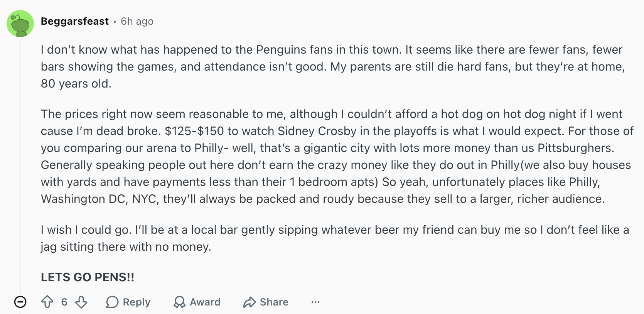The image size is (644, 314).
Task: Click the share arrow icon
Action: (250, 302)
